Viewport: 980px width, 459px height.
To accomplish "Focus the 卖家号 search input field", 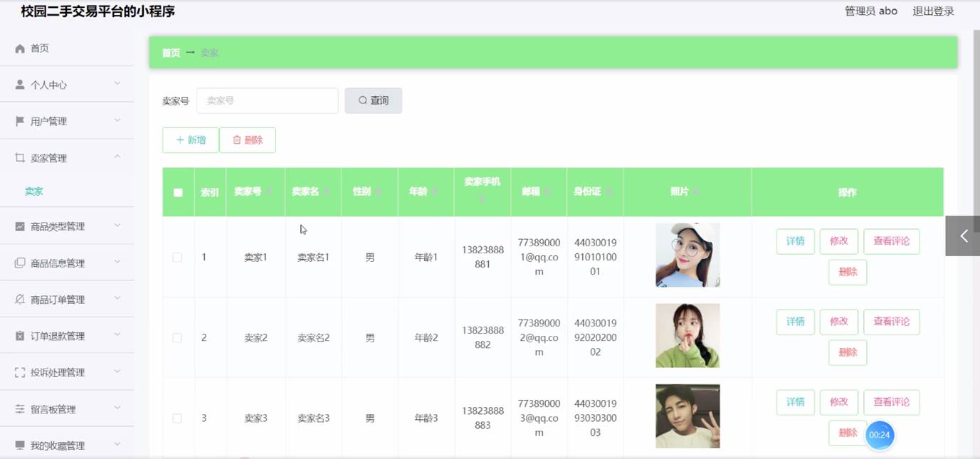I will coord(268,100).
